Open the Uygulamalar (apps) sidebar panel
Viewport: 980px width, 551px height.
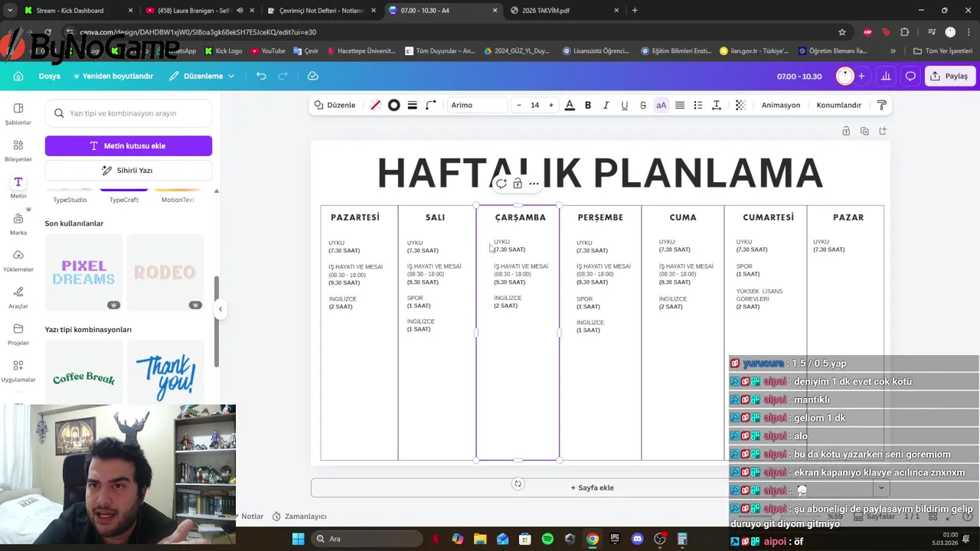[x=18, y=371]
